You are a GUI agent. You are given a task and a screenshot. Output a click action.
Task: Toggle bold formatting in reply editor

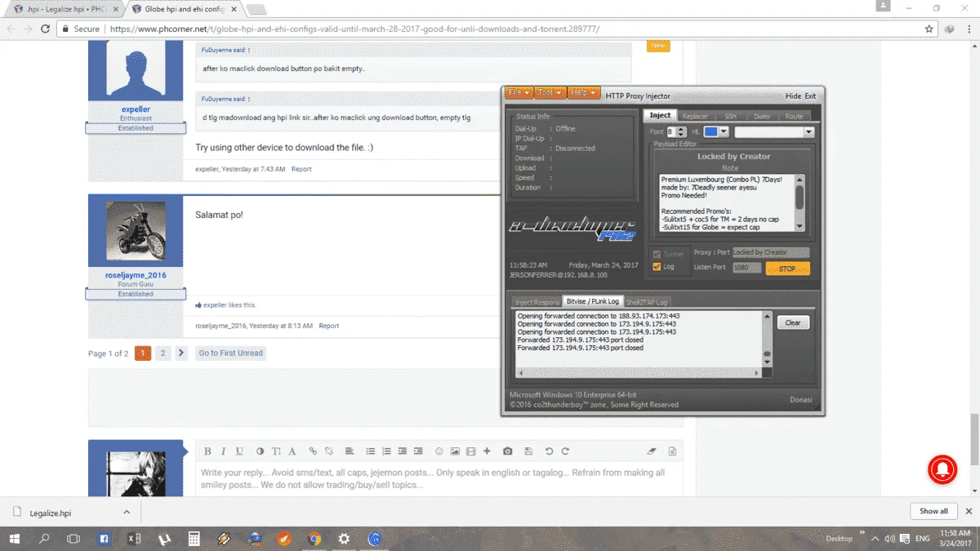pos(207,451)
